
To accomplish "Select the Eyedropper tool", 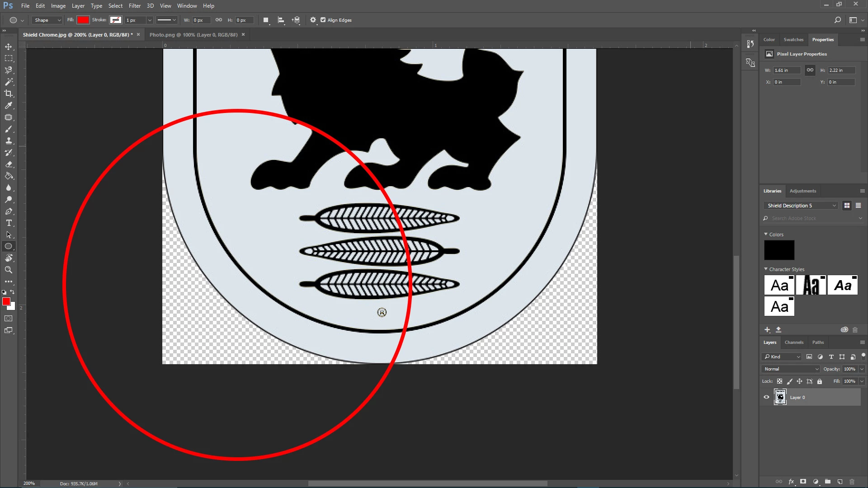I will 9,105.
